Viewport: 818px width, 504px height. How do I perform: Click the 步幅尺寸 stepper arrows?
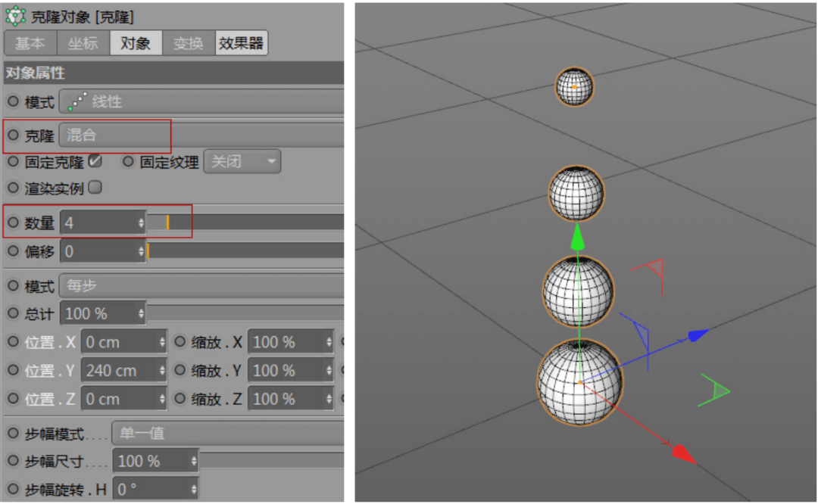coord(194,462)
